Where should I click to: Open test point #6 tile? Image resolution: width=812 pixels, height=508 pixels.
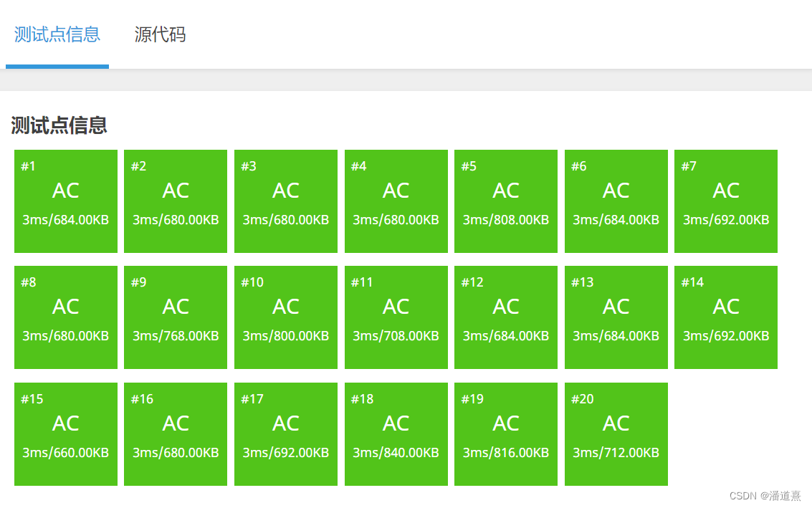pos(616,201)
